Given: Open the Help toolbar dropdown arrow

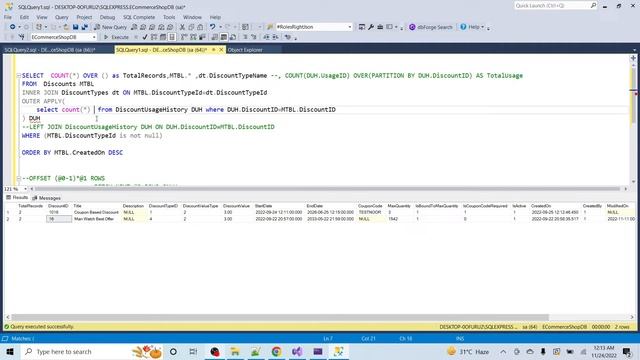Looking at the screenshot, I should tap(482, 27).
